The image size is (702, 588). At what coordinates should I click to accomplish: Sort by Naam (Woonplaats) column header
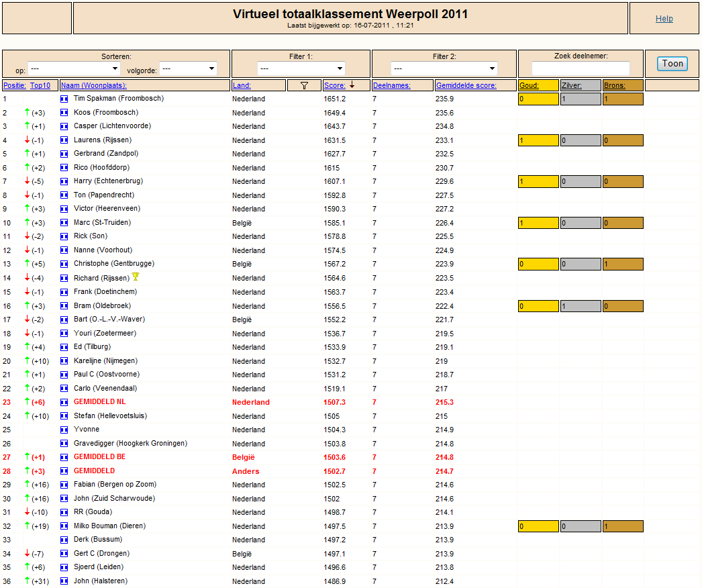coord(94,85)
